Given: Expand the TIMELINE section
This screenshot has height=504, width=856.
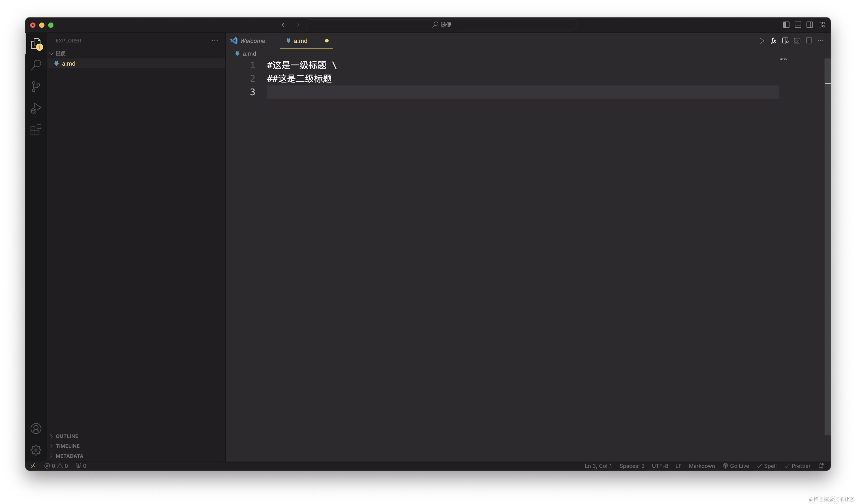Looking at the screenshot, I should point(67,446).
